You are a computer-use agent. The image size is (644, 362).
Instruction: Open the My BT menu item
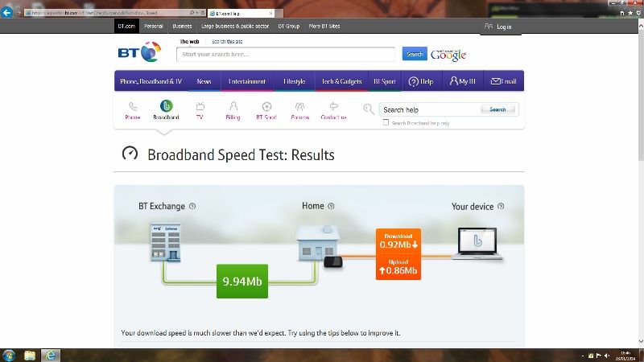click(462, 81)
